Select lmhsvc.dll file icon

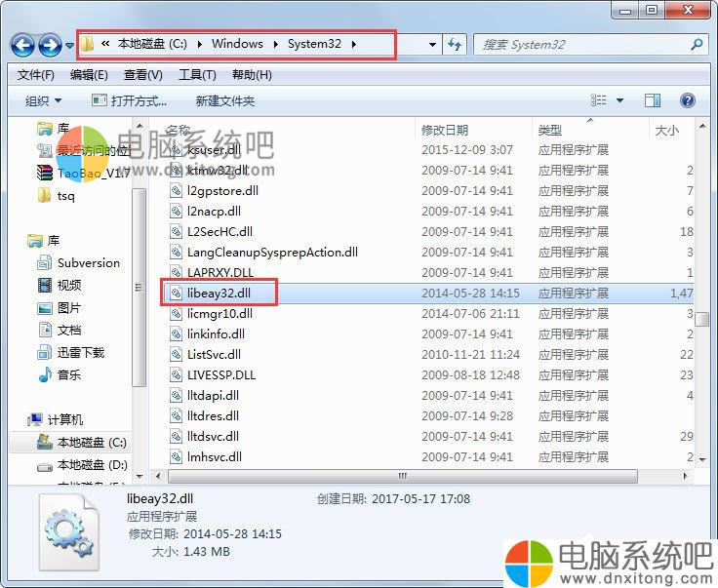(176, 456)
